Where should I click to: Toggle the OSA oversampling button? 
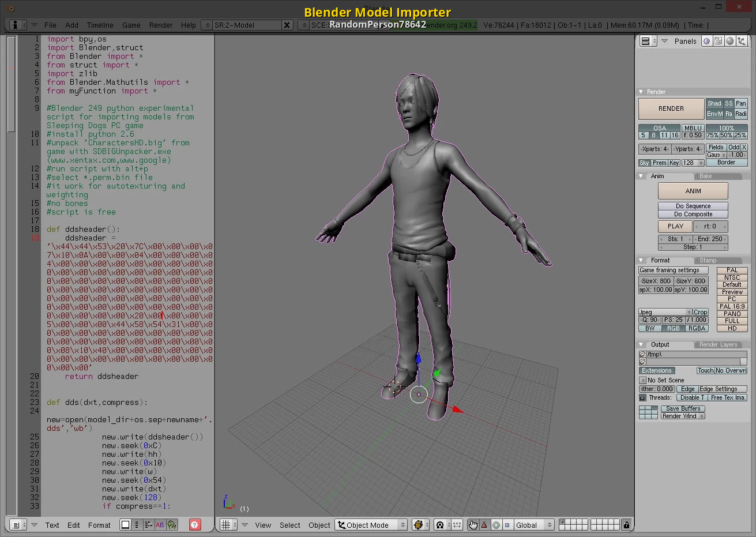[x=659, y=128]
